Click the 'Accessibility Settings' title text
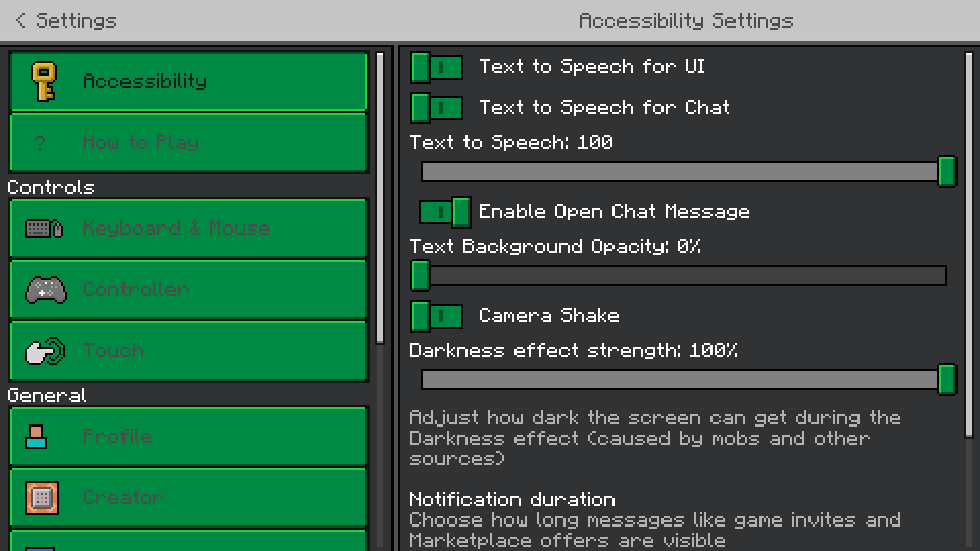 click(x=686, y=21)
